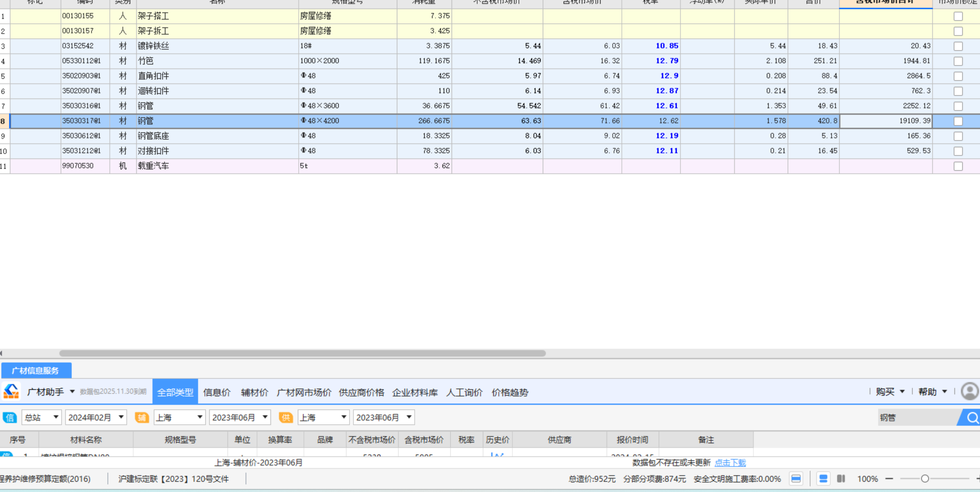Select the 全部类型 tab
Viewport: 980px width, 492px height.
click(x=175, y=392)
